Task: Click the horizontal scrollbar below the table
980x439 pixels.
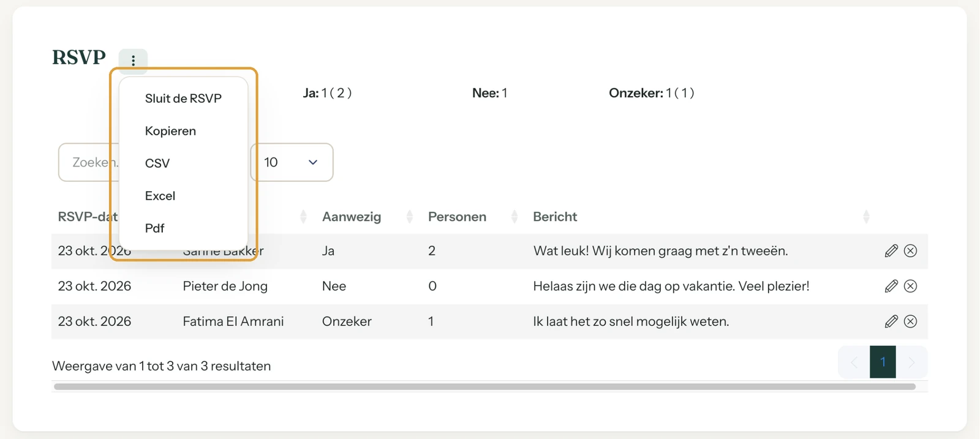Action: [x=484, y=387]
